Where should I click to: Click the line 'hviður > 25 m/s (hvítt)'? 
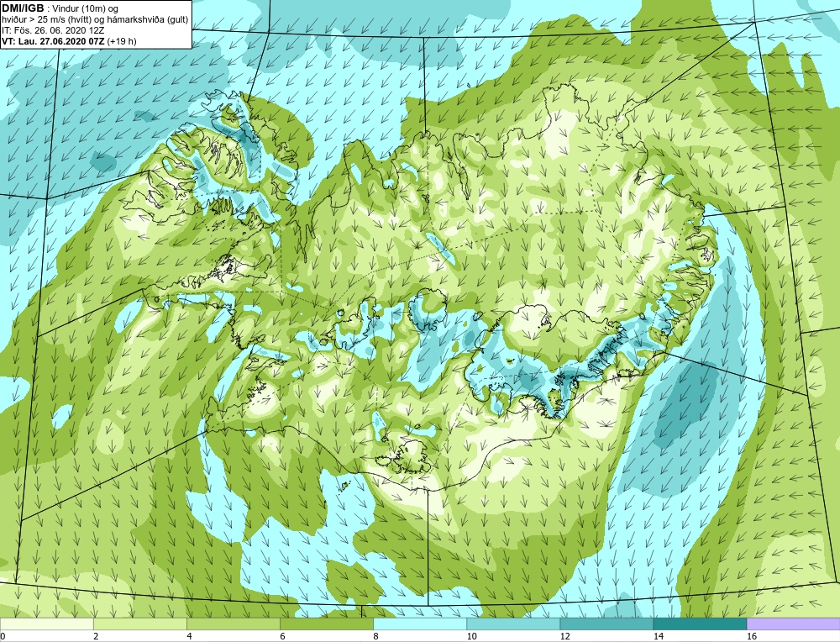point(48,19)
